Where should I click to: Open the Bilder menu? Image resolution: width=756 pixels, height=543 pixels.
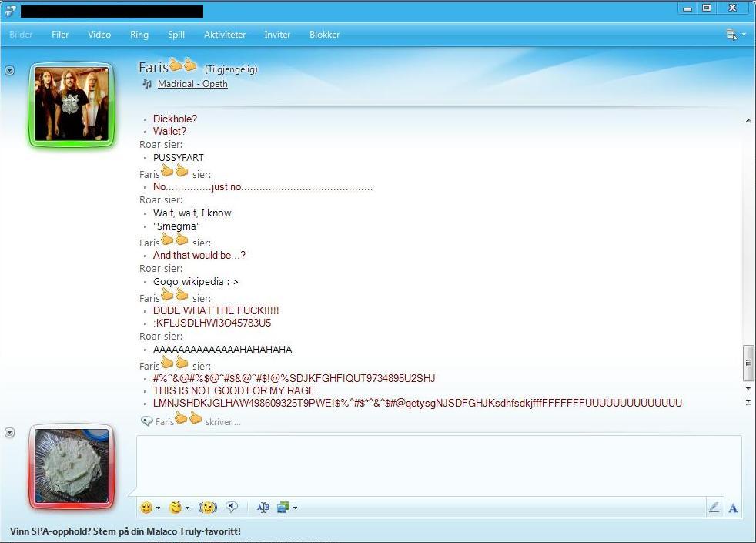coord(21,35)
